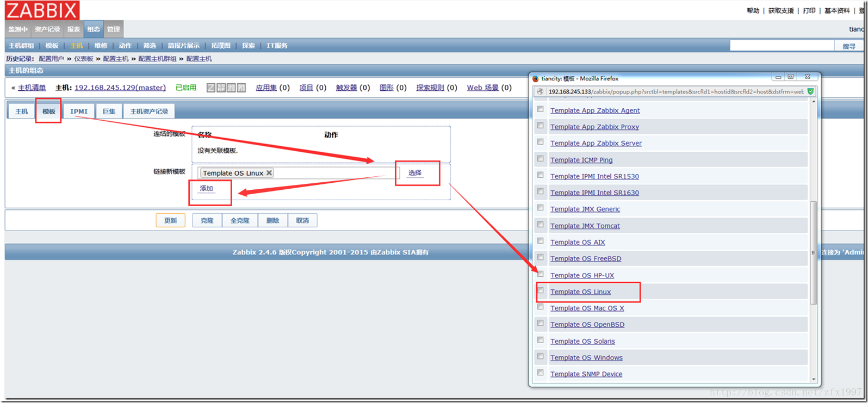868x403 pixels.
Task: Switch to the 模板 tab
Action: (x=49, y=111)
